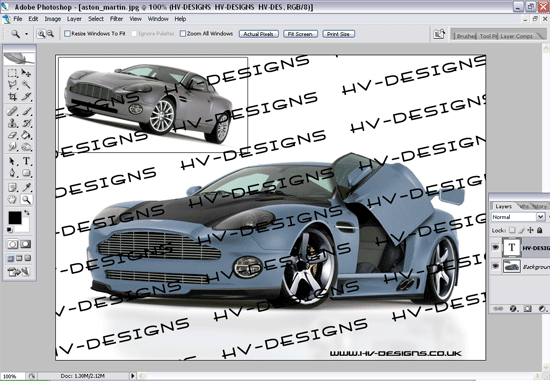Toggle lock all

539,230
